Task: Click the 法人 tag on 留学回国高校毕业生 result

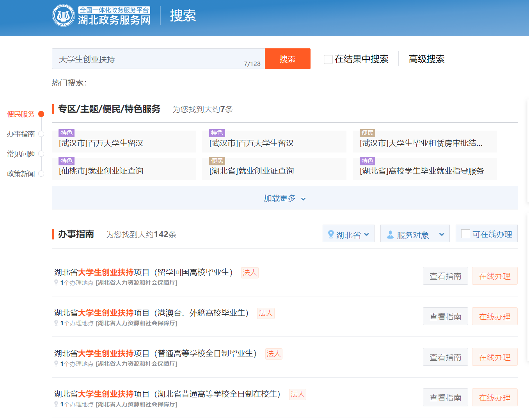Action: [250, 272]
